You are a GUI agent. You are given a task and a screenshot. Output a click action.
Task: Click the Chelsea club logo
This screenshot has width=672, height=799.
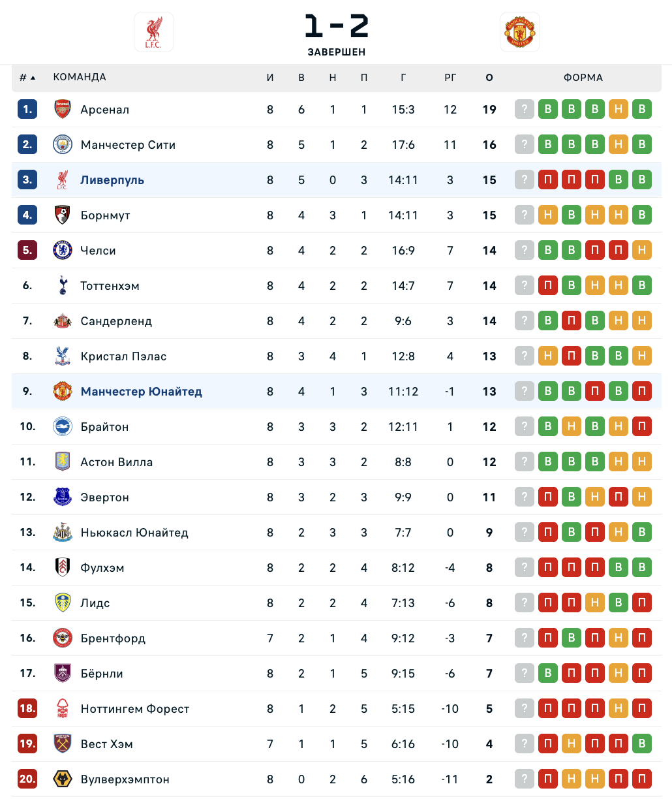pos(63,251)
